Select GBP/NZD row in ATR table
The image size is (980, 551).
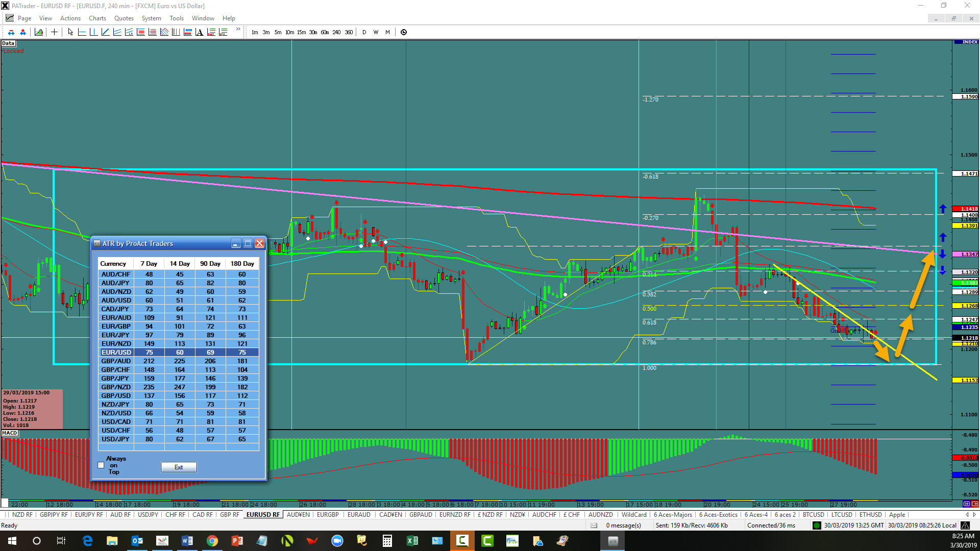tap(179, 387)
